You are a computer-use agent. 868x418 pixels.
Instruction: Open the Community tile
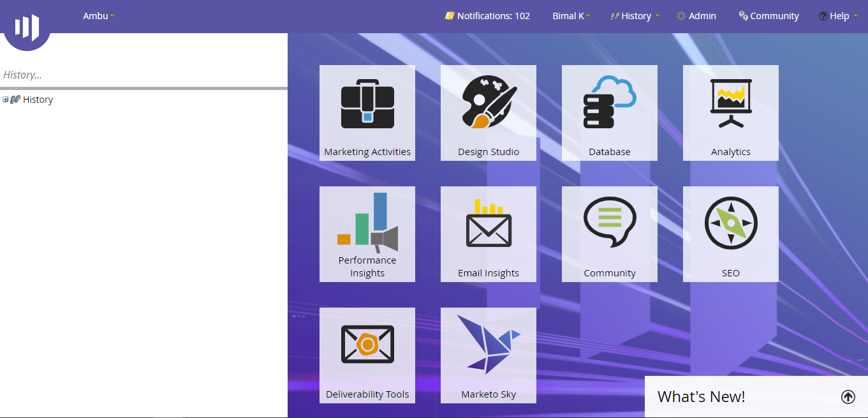[609, 234]
